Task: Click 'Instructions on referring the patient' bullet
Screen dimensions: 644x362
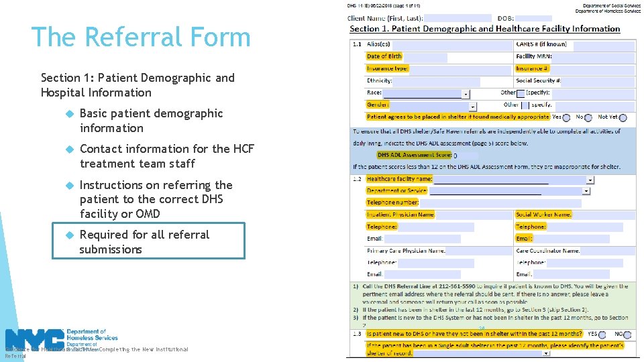Action: [156, 200]
